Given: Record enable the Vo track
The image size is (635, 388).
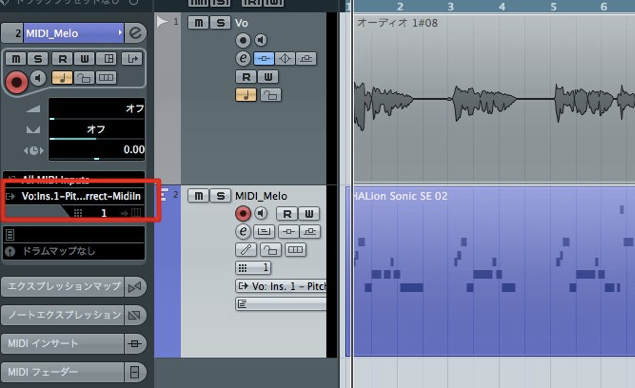Looking at the screenshot, I should (243, 40).
